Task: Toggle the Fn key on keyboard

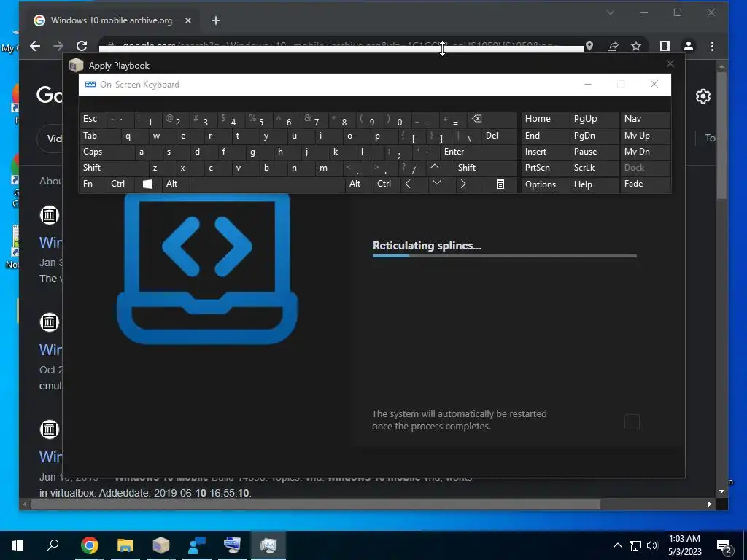Action: pyautogui.click(x=93, y=184)
